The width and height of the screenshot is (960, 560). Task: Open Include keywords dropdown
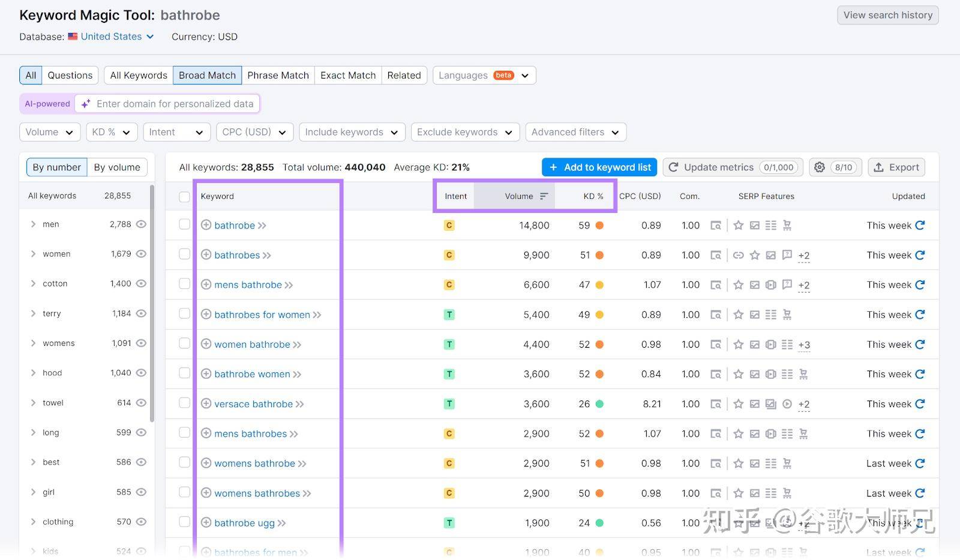pyautogui.click(x=352, y=132)
